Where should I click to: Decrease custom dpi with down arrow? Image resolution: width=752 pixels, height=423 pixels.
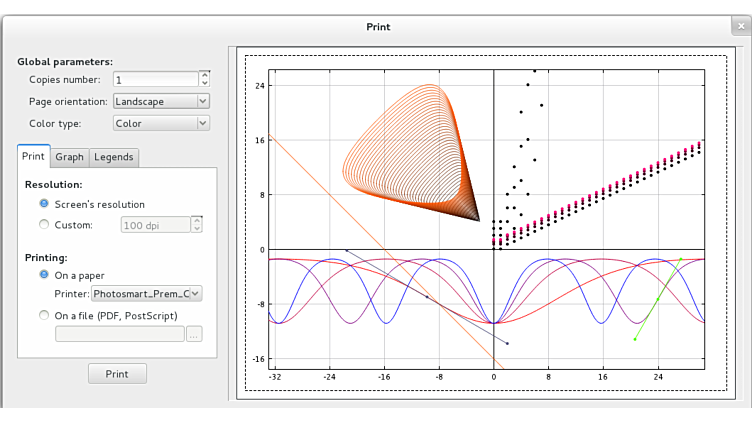[x=197, y=229]
